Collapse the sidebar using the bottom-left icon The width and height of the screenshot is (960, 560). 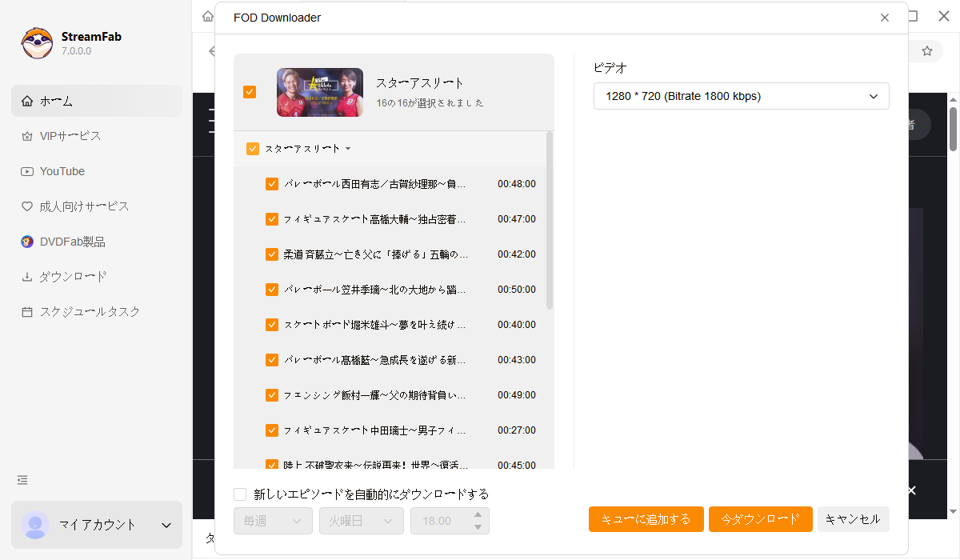[x=22, y=480]
